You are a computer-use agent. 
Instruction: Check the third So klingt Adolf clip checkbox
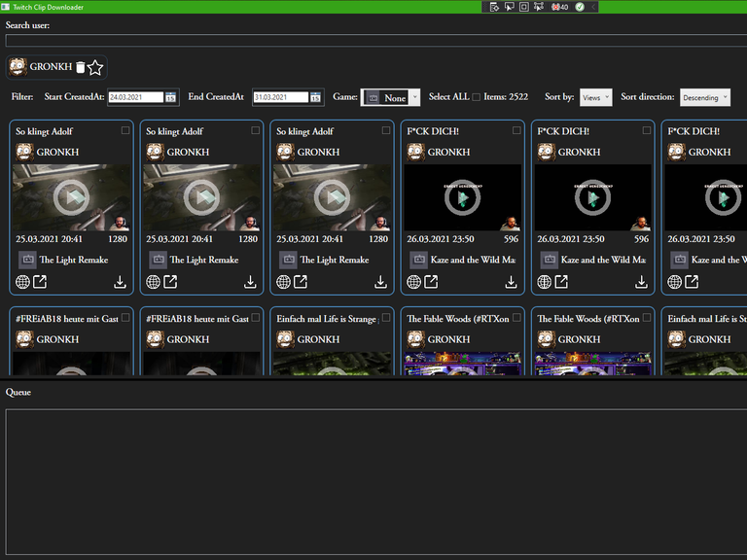click(386, 130)
